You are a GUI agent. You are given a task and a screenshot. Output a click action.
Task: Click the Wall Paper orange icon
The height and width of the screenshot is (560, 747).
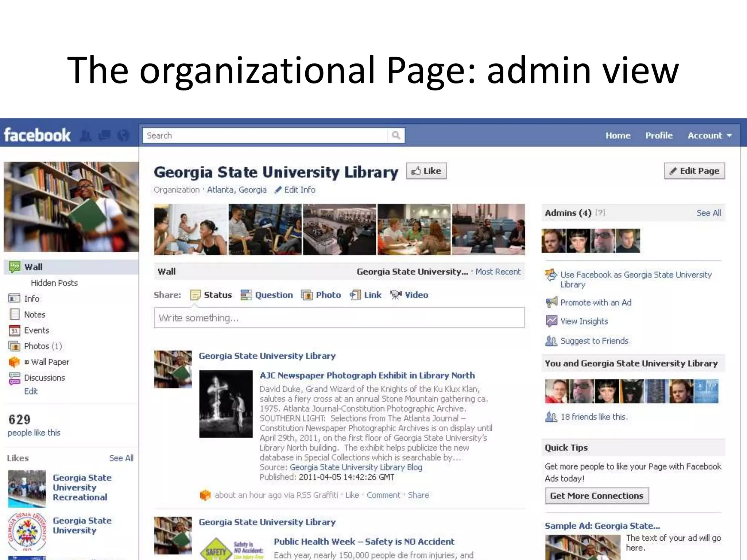coord(14,362)
